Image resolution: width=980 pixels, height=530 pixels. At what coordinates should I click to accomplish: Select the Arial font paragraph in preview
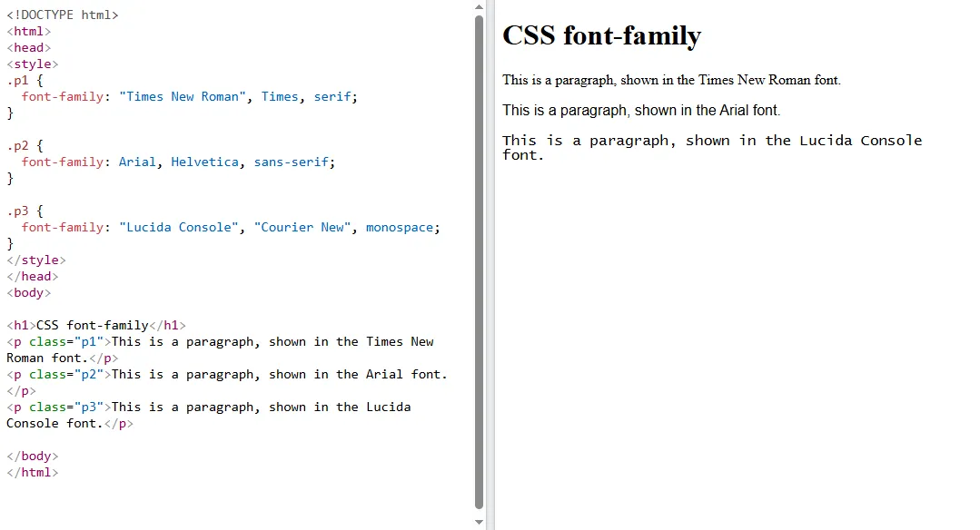click(x=639, y=110)
